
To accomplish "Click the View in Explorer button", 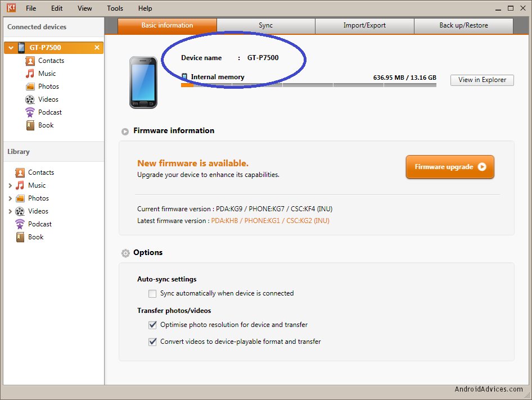I will (x=482, y=80).
